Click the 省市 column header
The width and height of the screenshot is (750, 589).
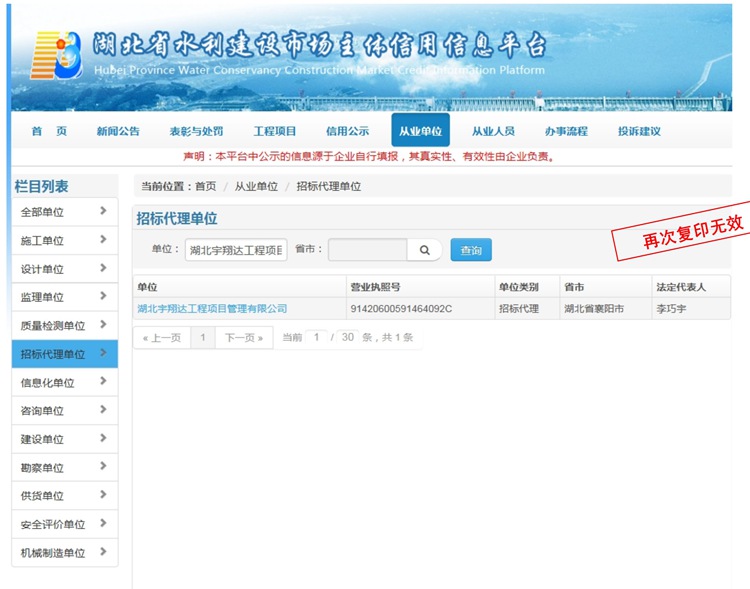(x=606, y=287)
